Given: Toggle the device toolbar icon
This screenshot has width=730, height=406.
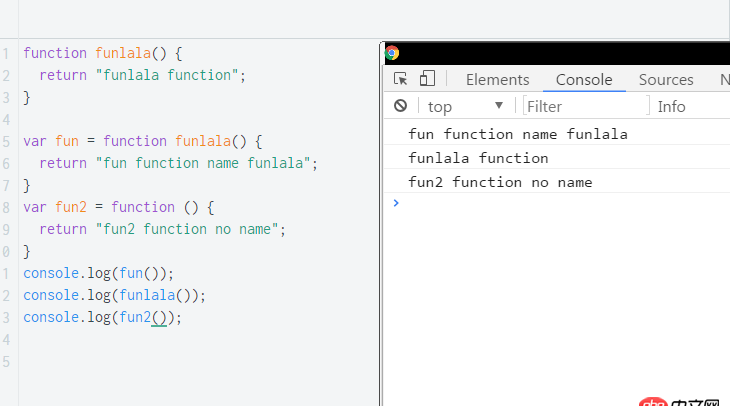Looking at the screenshot, I should (x=427, y=80).
